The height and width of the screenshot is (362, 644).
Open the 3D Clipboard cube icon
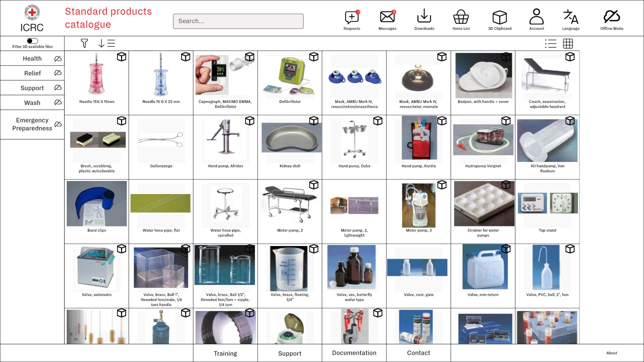coord(499,17)
